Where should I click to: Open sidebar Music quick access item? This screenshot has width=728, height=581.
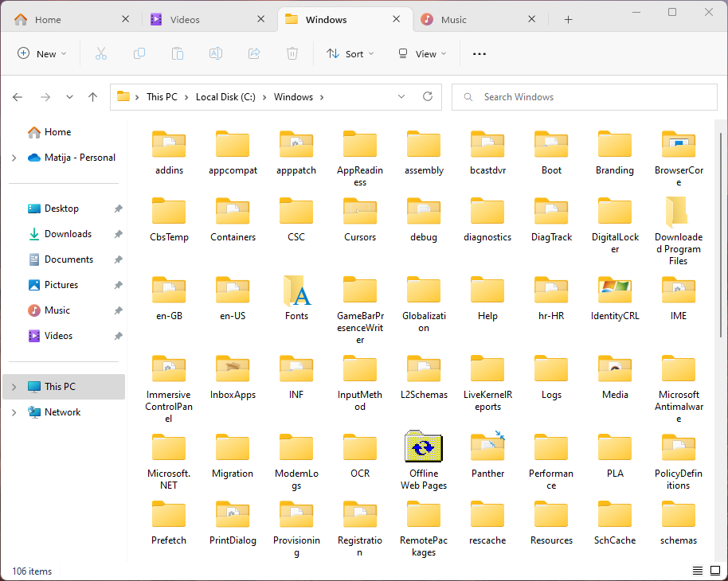[x=57, y=310]
